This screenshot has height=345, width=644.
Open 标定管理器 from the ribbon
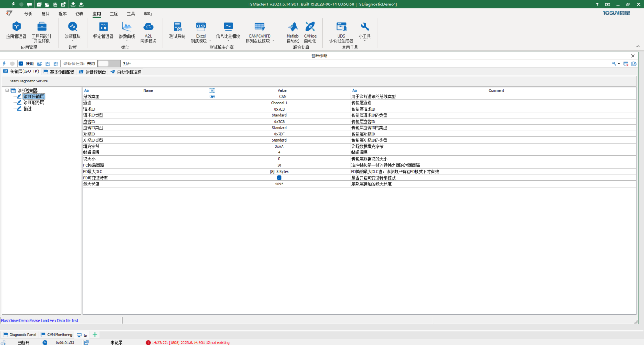(103, 31)
